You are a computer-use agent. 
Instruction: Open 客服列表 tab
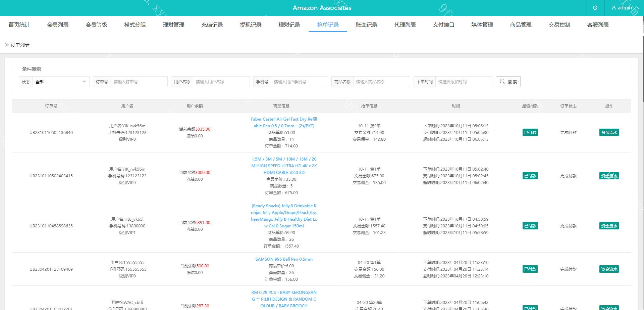pos(598,25)
